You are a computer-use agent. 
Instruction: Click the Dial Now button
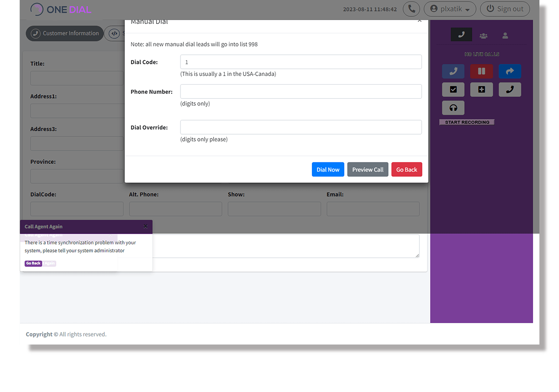point(328,170)
